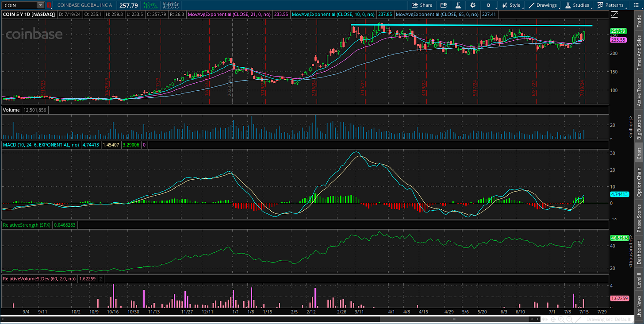Click the pink 233.55 price bubble on axis
This screenshot has width=644, height=324.
click(x=618, y=40)
